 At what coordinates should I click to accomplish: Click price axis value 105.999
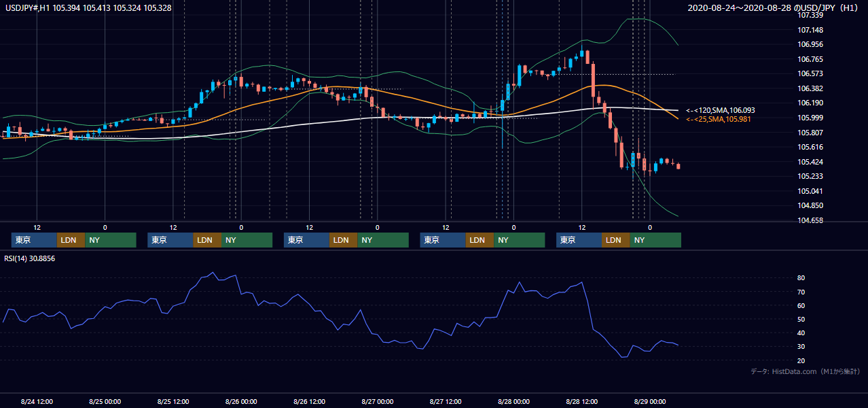coord(810,118)
